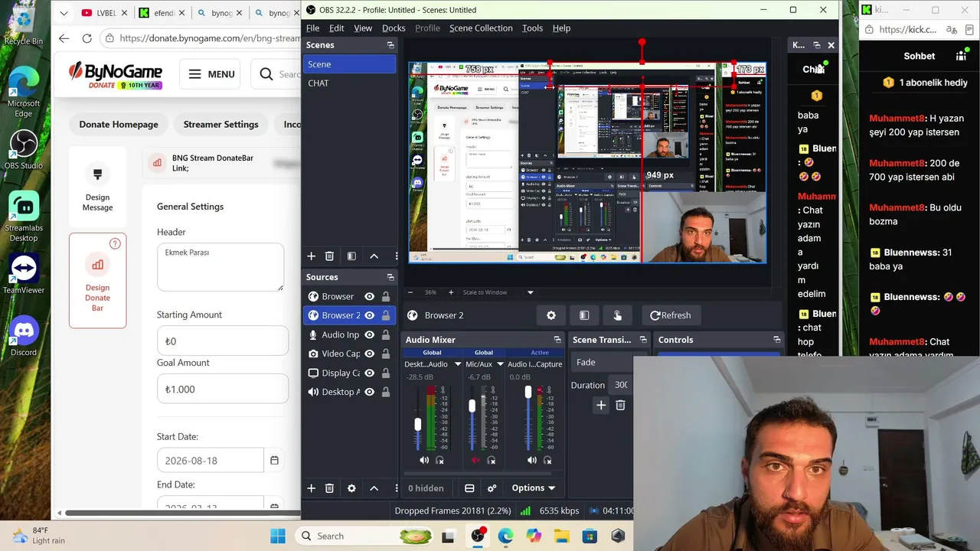980x551 pixels.
Task: Zoom out the OBS preview
Action: (410, 292)
